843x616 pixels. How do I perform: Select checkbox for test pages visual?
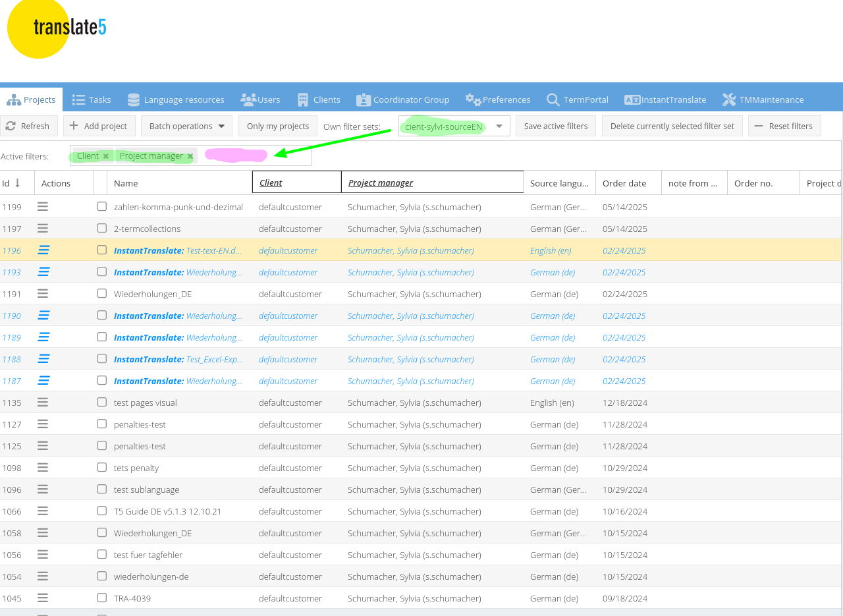coord(101,403)
